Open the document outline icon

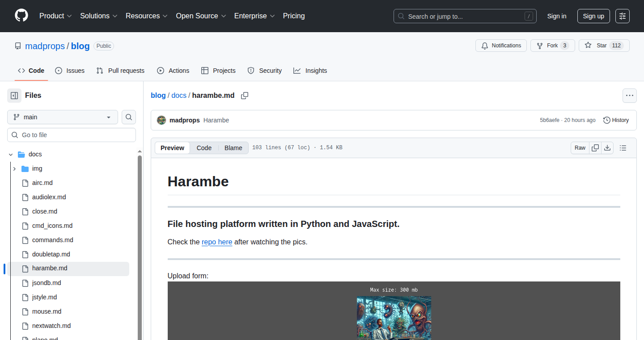[x=623, y=148]
